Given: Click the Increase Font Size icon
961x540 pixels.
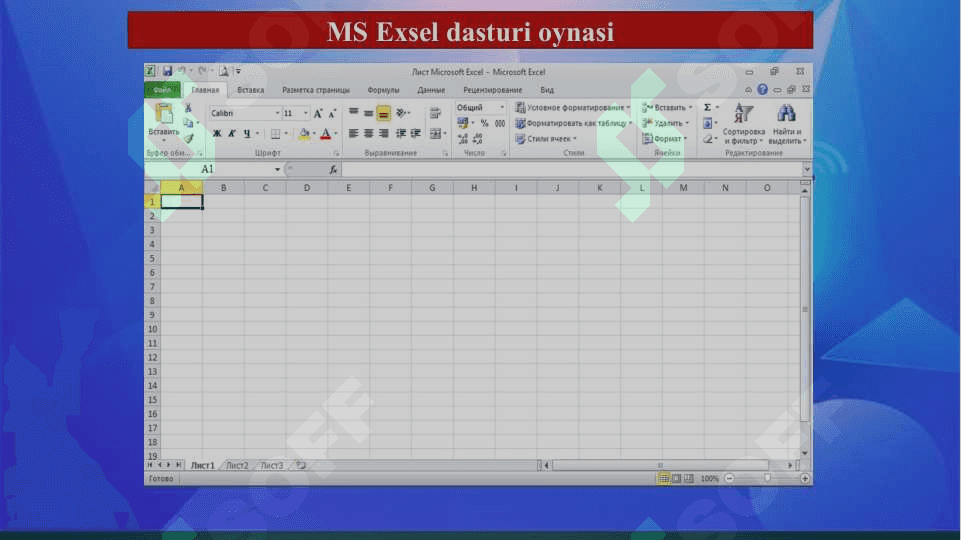Looking at the screenshot, I should pyautogui.click(x=317, y=113).
